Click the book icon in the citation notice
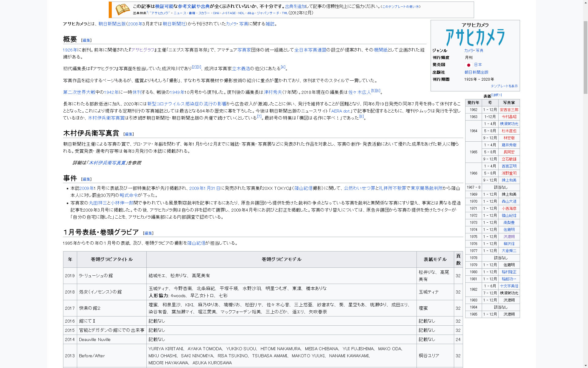Screen dimensions: 588x368 (x=123, y=10)
